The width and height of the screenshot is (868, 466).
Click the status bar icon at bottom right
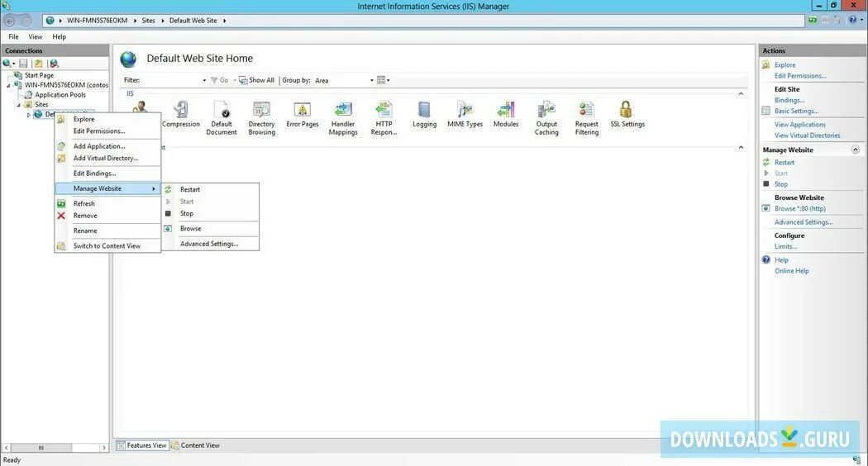[x=856, y=459]
